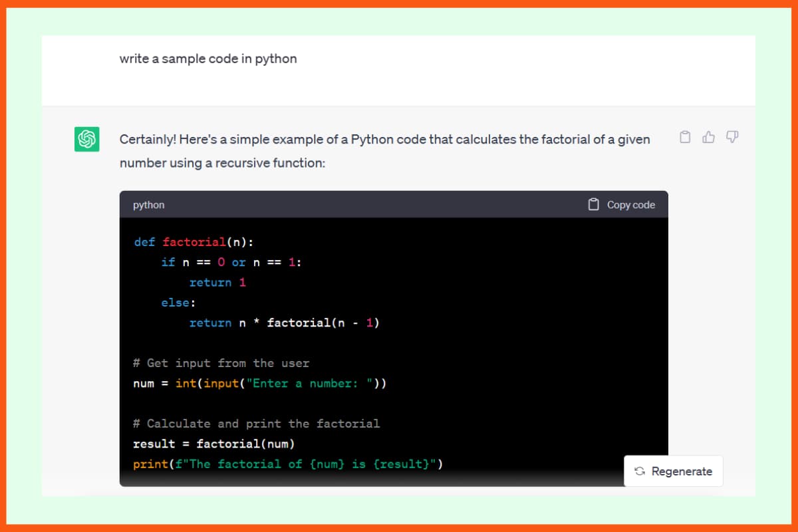Viewport: 798px width, 532px height.
Task: Give the response a thumbs down
Action: [732, 138]
